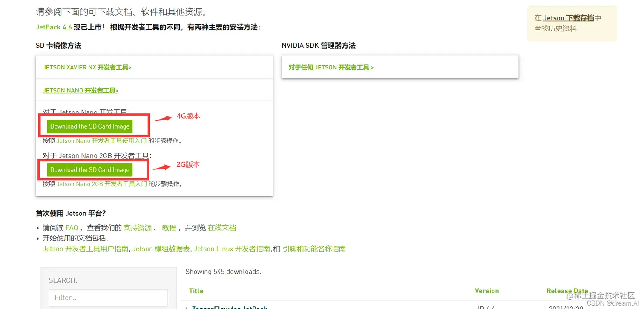This screenshot has height=309, width=644.
Task: Open Jetson Linux 开发者指南 link
Action: (232, 249)
